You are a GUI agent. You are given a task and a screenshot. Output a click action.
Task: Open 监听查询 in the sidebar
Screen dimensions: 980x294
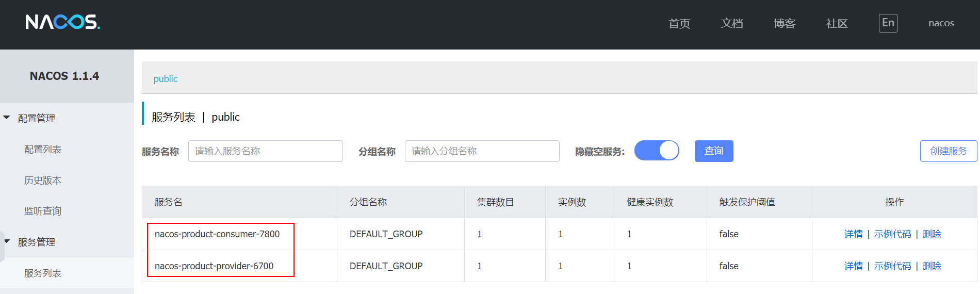coord(43,211)
